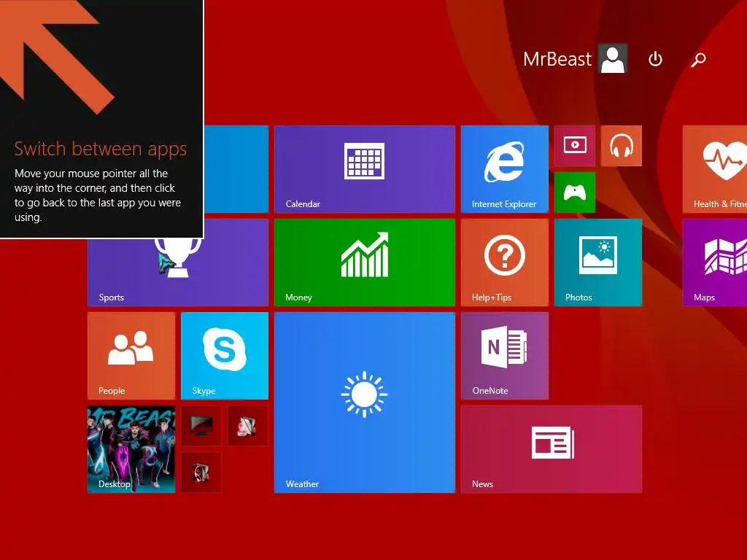Launch the Skype tile
The width and height of the screenshot is (747, 560).
coord(225,356)
